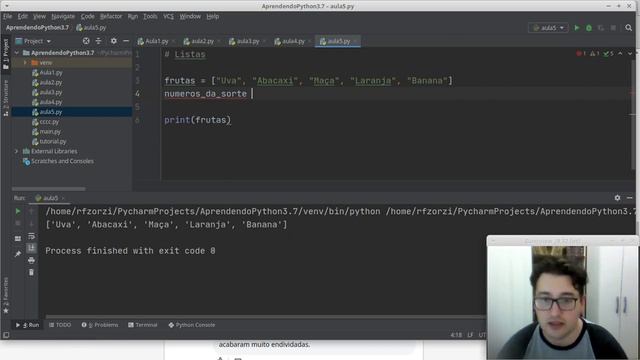The height and width of the screenshot is (360, 640).
Task: Open the Structure side tool button
Action: point(6,98)
